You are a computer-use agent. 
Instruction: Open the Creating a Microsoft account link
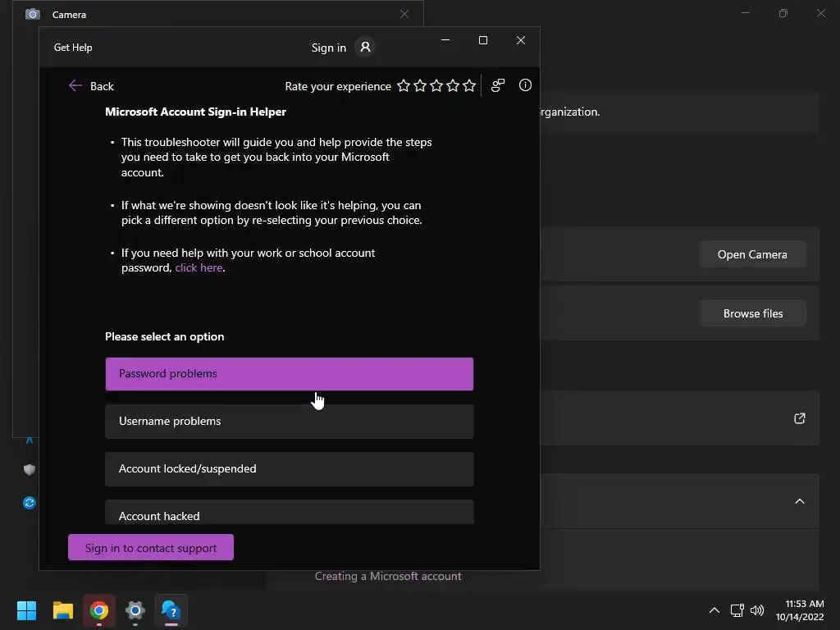click(x=388, y=576)
